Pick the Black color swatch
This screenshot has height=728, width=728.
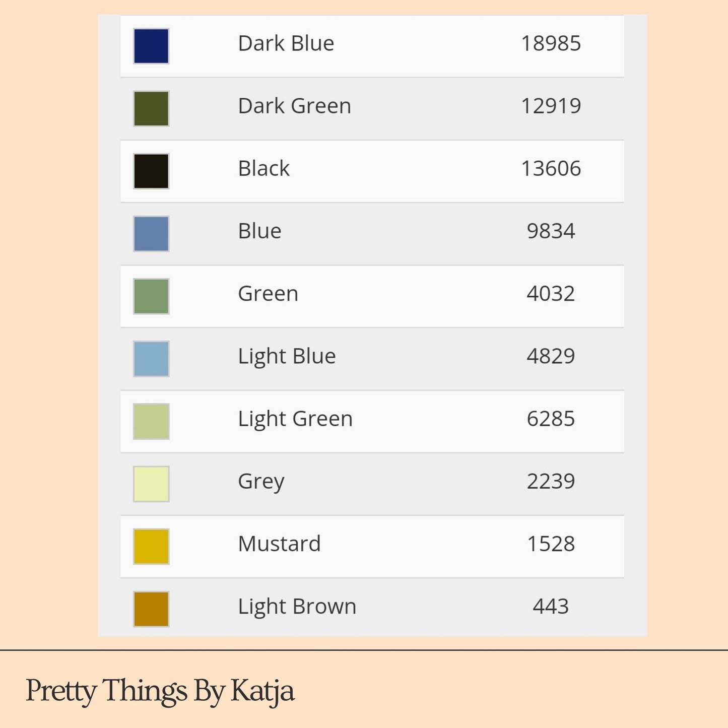[151, 171]
